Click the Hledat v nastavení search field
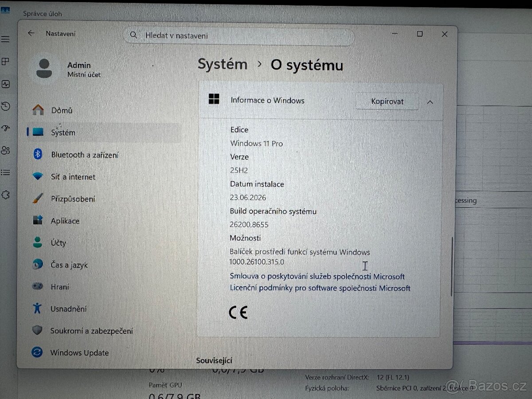Image resolution: width=532 pixels, height=399 pixels. click(x=239, y=35)
